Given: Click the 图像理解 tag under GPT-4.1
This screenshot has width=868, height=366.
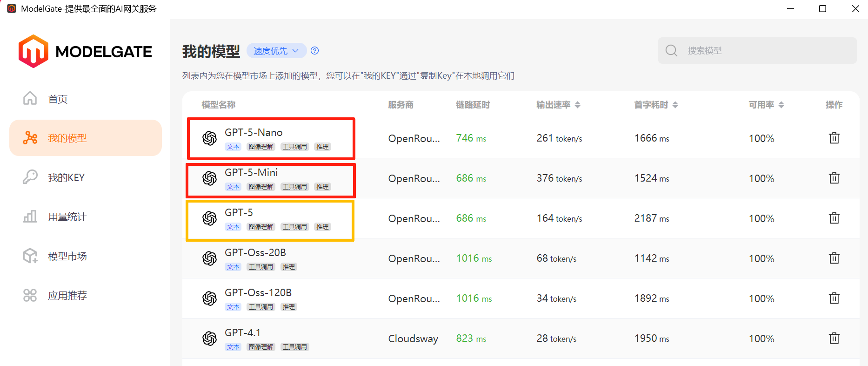Looking at the screenshot, I should pyautogui.click(x=261, y=347).
